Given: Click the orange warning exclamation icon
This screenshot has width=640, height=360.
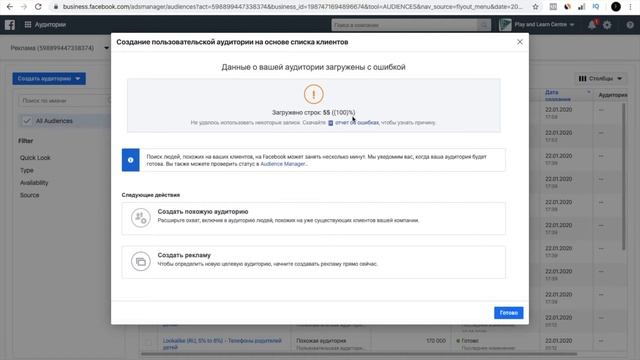Looking at the screenshot, I should click(313, 94).
